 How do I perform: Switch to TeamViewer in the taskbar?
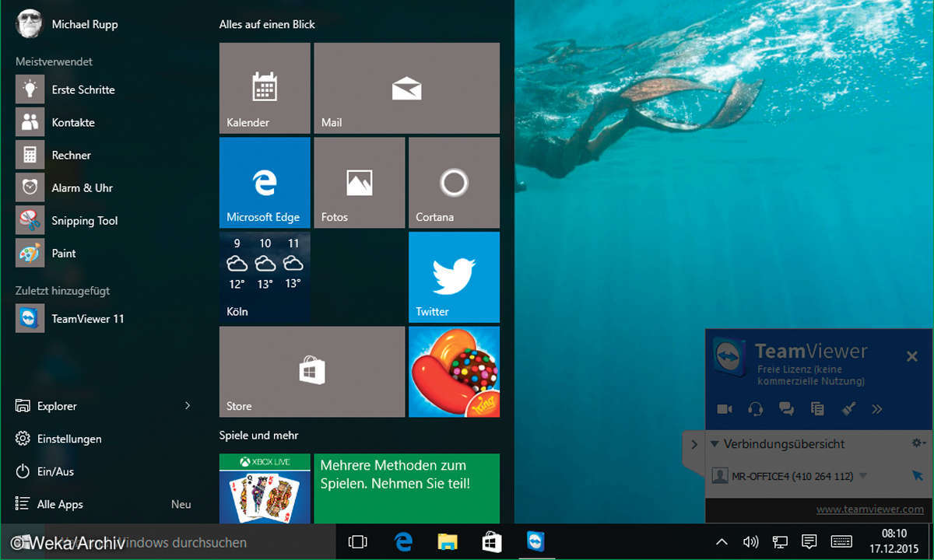coord(536,542)
